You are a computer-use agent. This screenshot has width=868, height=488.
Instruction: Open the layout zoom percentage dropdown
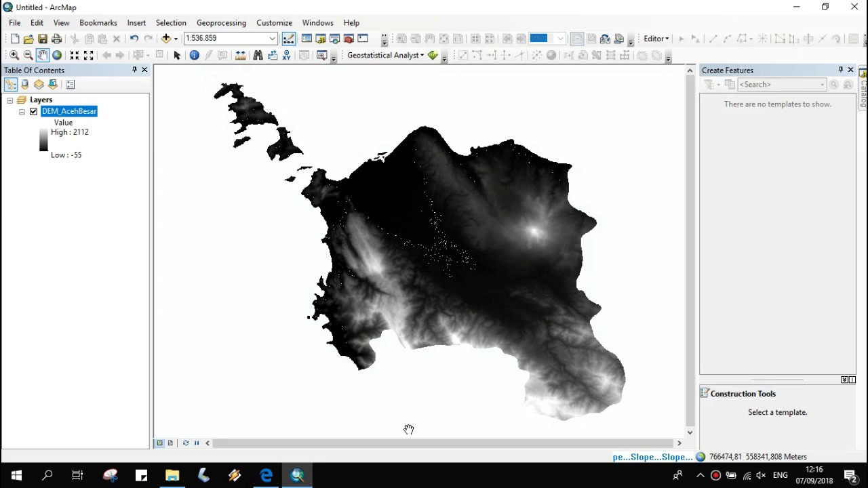pyautogui.click(x=560, y=39)
